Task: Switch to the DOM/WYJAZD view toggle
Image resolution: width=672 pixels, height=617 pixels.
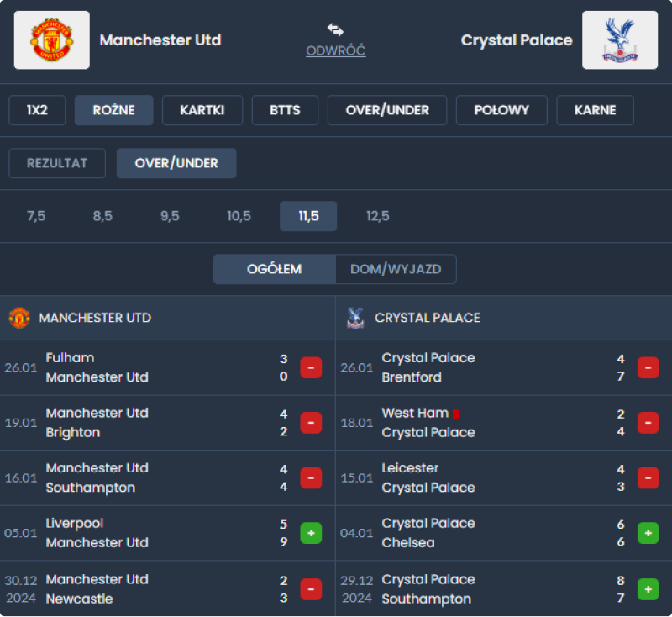Action: point(396,269)
